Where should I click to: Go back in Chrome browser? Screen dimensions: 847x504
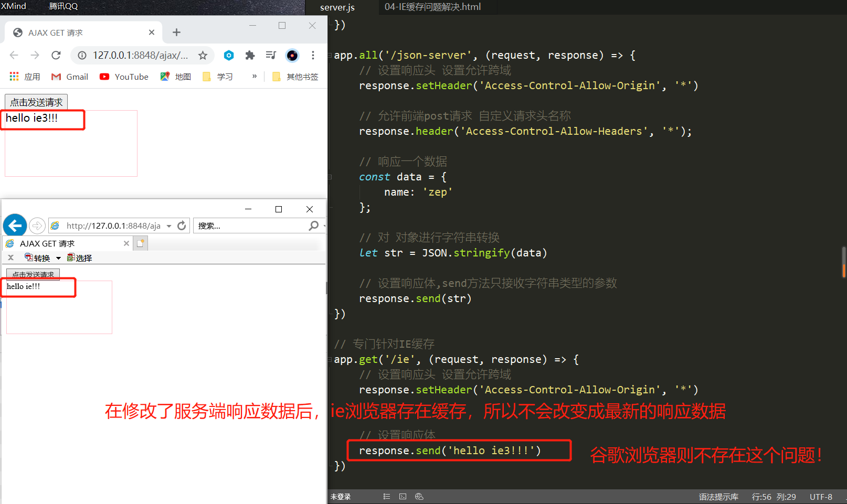[x=14, y=55]
